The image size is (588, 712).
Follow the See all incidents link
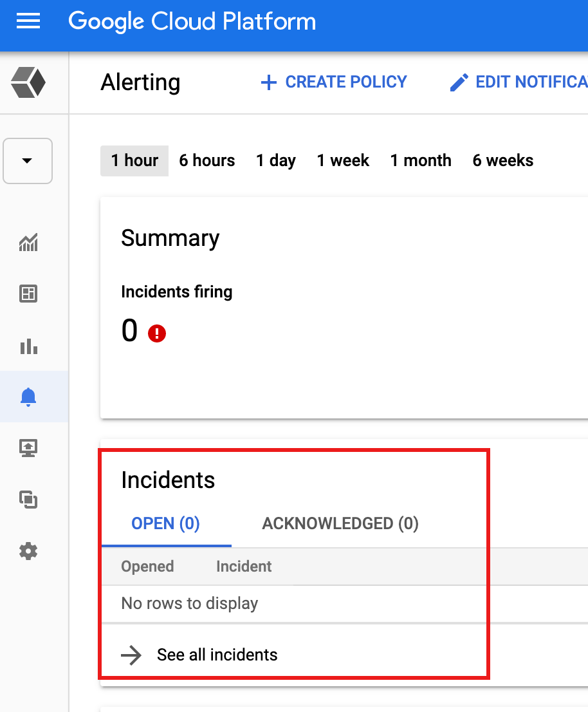[217, 655]
